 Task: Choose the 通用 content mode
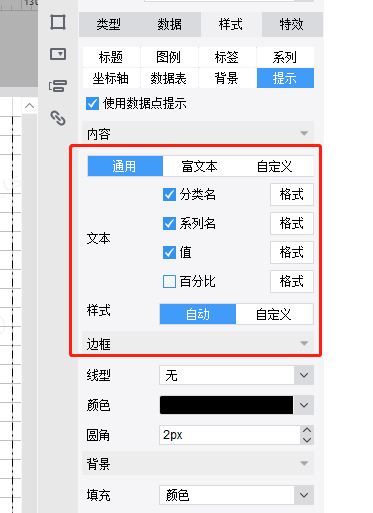tap(125, 166)
